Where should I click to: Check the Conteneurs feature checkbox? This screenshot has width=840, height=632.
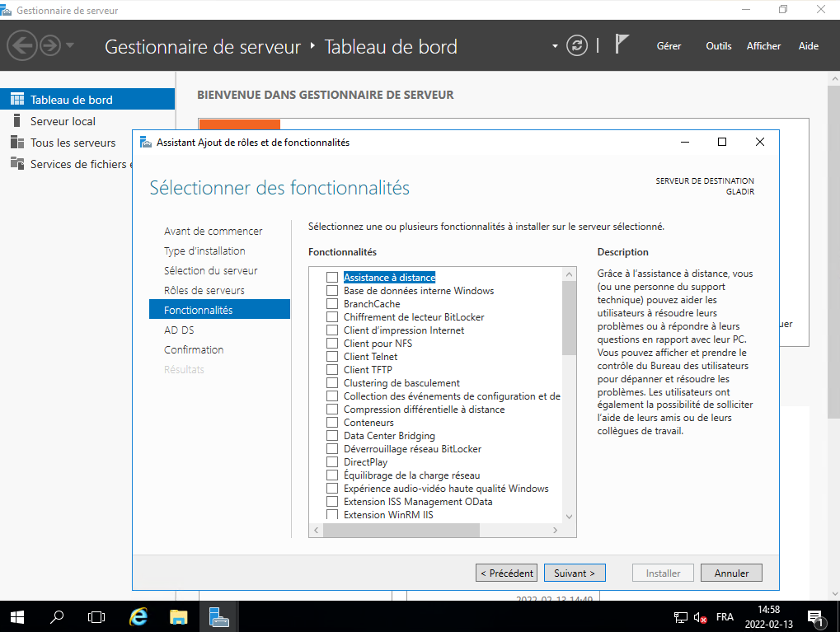tap(332, 423)
